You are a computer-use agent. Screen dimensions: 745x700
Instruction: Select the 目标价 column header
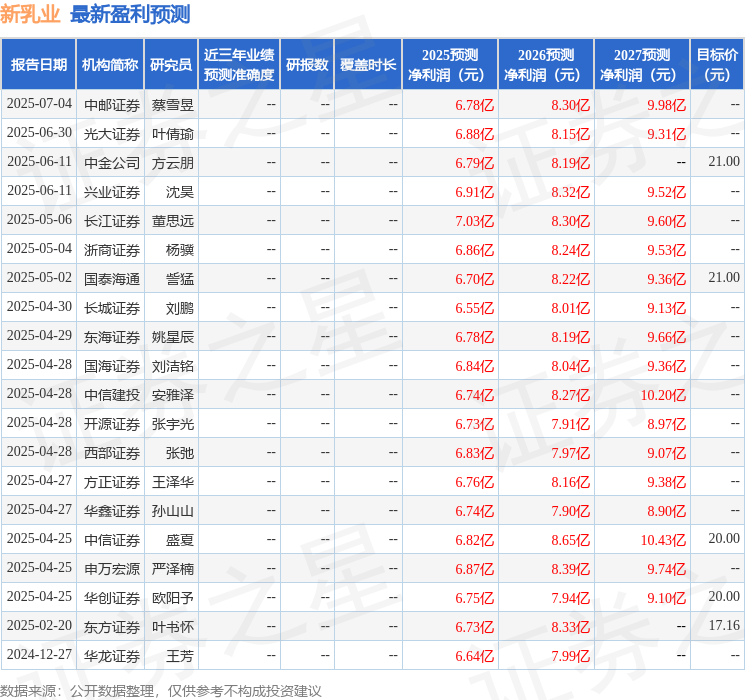pyautogui.click(x=717, y=65)
